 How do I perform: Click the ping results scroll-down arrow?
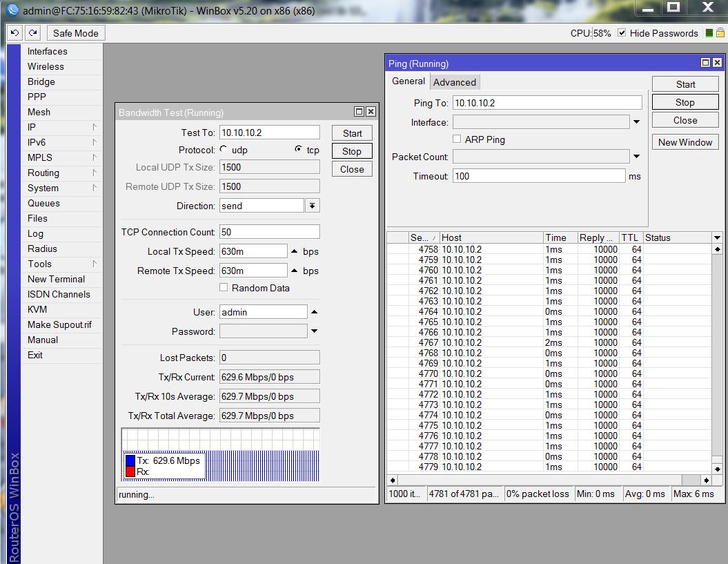point(718,469)
